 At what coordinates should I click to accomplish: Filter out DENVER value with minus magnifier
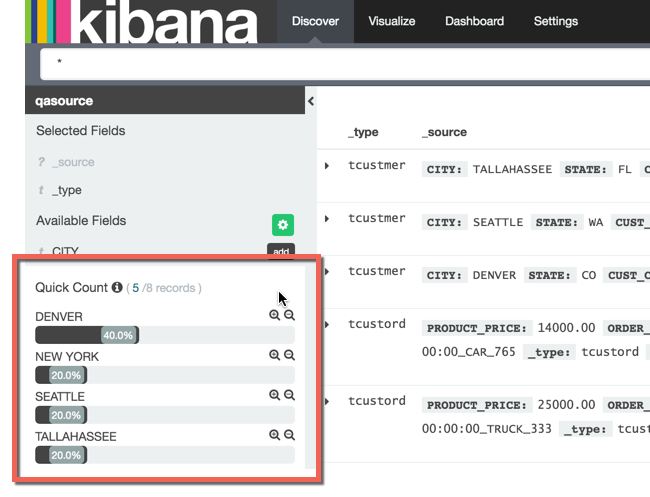tap(289, 315)
